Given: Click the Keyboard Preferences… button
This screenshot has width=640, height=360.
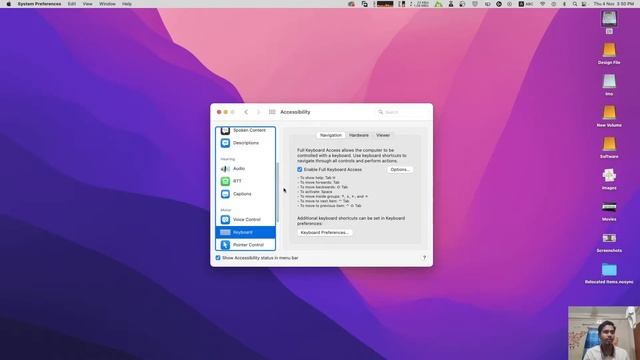Looking at the screenshot, I should (x=325, y=233).
